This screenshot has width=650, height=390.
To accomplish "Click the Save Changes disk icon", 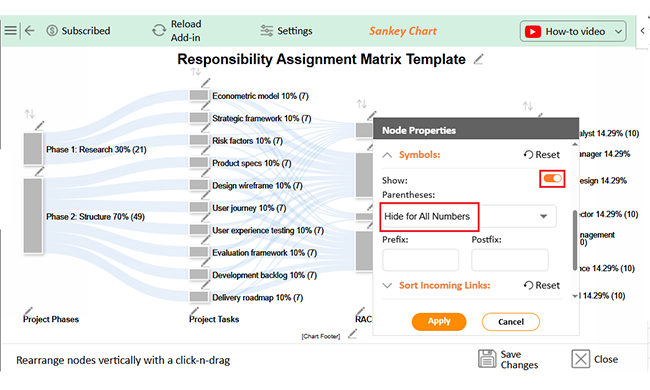I will [487, 359].
